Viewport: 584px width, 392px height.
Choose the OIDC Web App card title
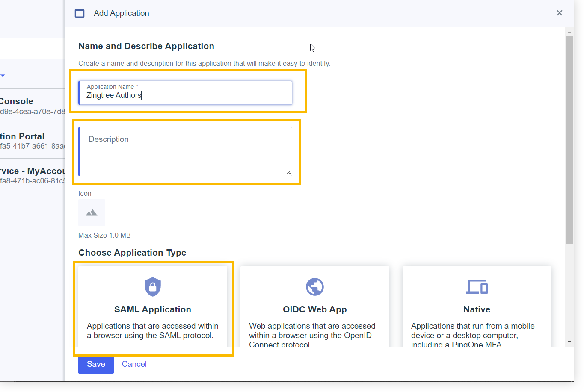click(315, 309)
